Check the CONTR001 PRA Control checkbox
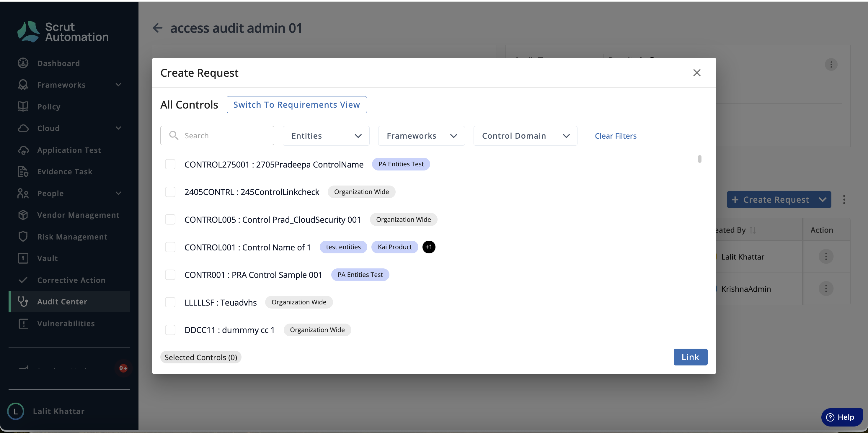868x433 pixels. coord(170,275)
